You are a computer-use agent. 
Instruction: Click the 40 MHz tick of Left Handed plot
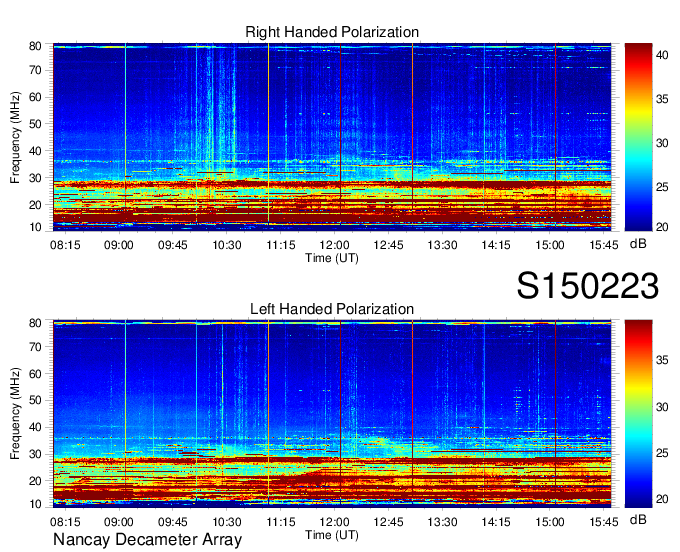(35, 427)
